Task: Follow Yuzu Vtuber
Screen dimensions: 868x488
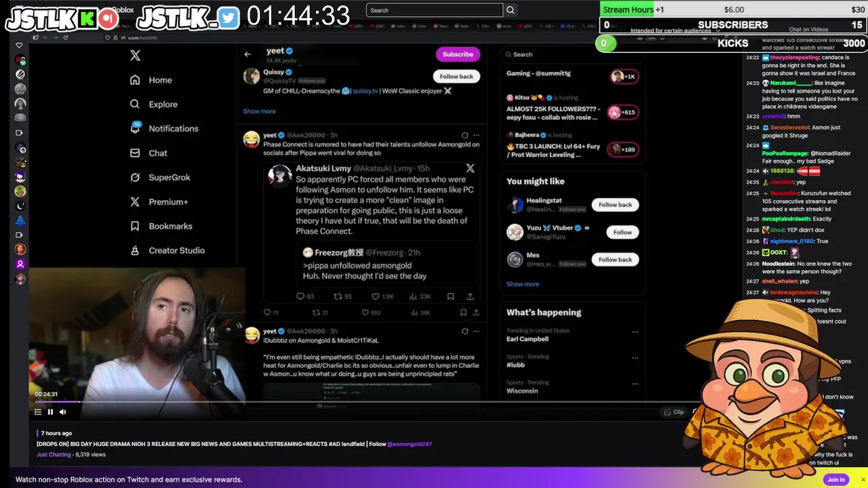Action: point(623,232)
